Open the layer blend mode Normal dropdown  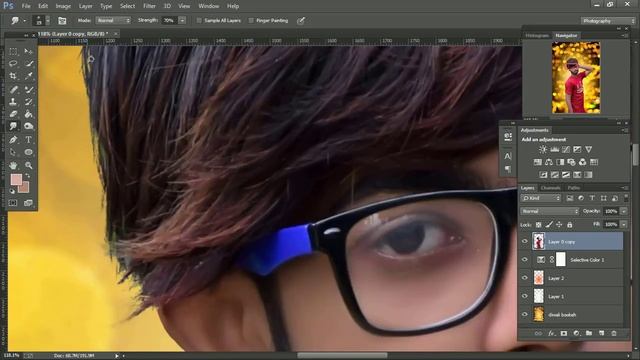pyautogui.click(x=550, y=211)
